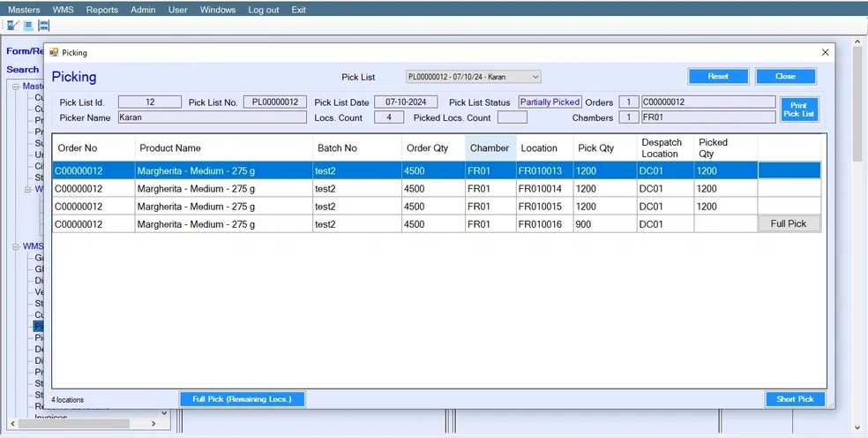Click the sidebar horizontal scrollbar right arrow
Image resolution: width=868 pixels, height=438 pixels.
click(x=153, y=424)
